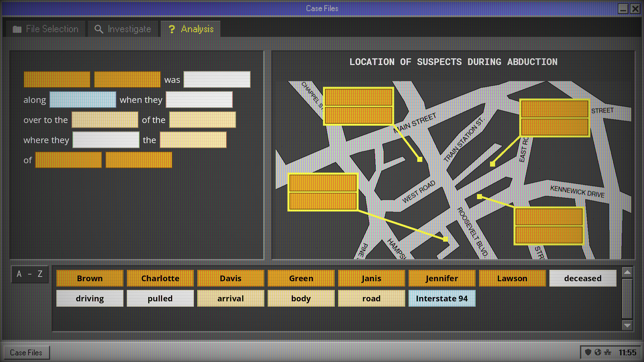
Task: Click the Case Files taskbar button
Action: pyautogui.click(x=26, y=352)
